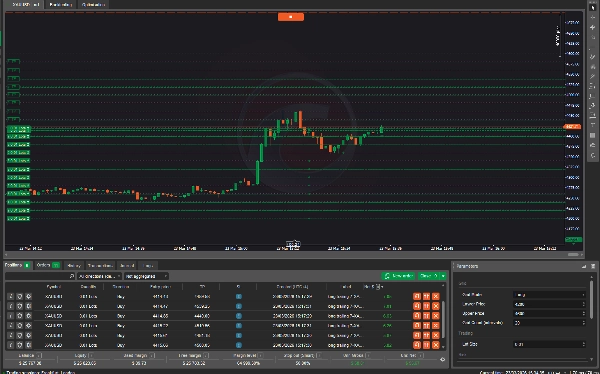Screen dimensions: 600x374
Task: Click Upper Price stepper arrows
Action: click(584, 314)
